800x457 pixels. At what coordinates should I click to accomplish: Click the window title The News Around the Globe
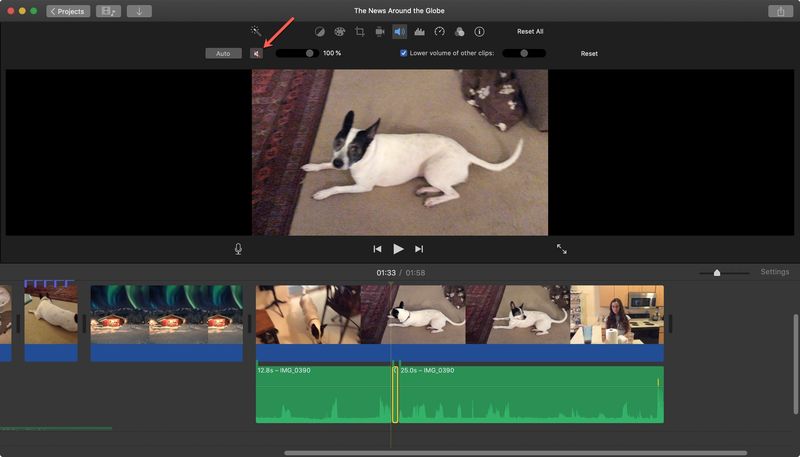(x=399, y=11)
